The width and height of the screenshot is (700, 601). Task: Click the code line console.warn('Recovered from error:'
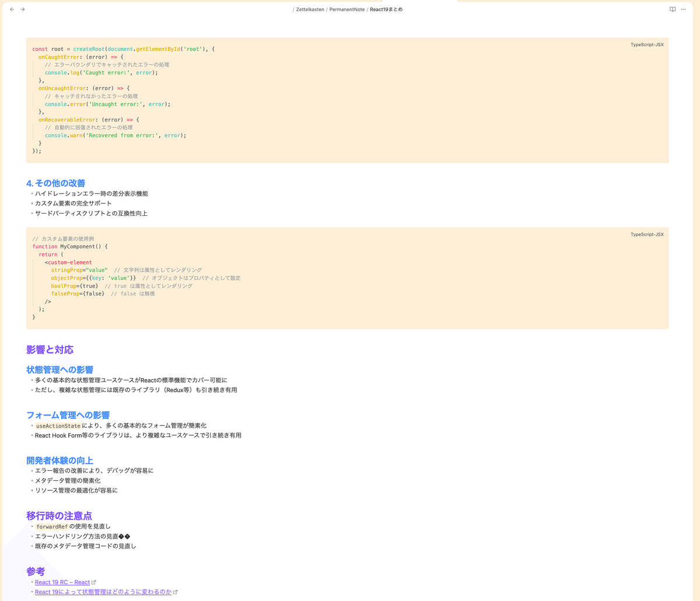116,135
